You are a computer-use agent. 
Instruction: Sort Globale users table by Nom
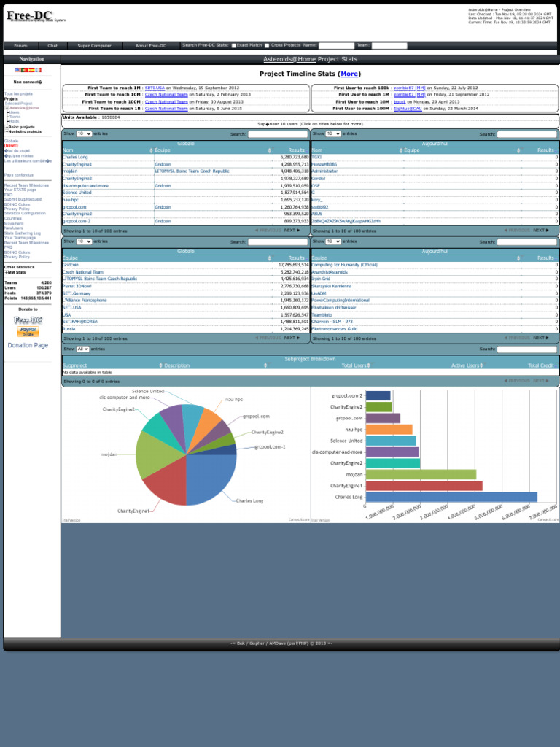108,150
